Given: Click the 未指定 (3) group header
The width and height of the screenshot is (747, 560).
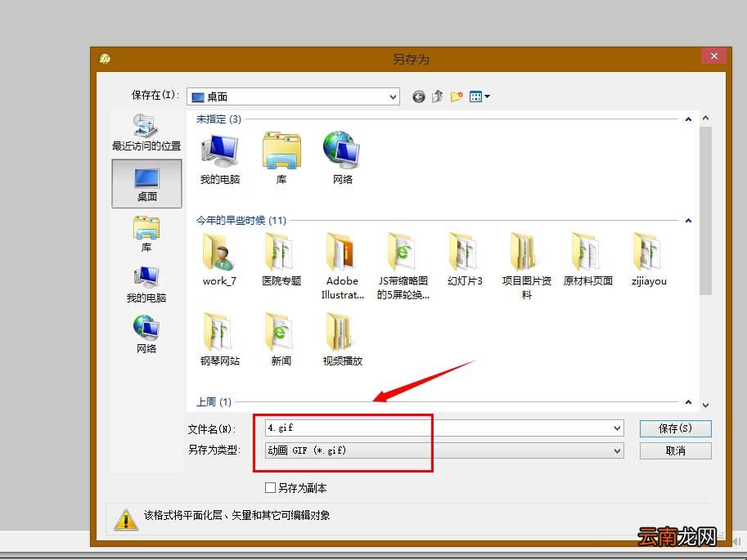Looking at the screenshot, I should pyautogui.click(x=218, y=119).
